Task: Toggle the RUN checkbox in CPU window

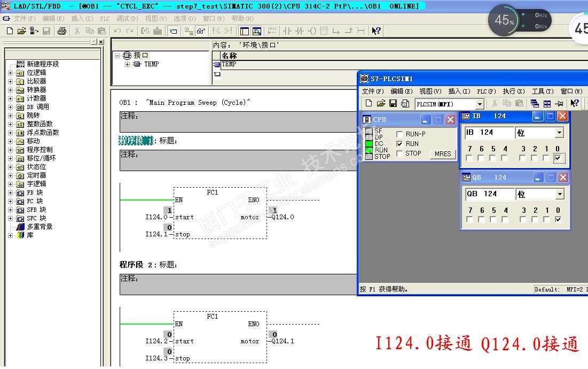Action: (399, 144)
